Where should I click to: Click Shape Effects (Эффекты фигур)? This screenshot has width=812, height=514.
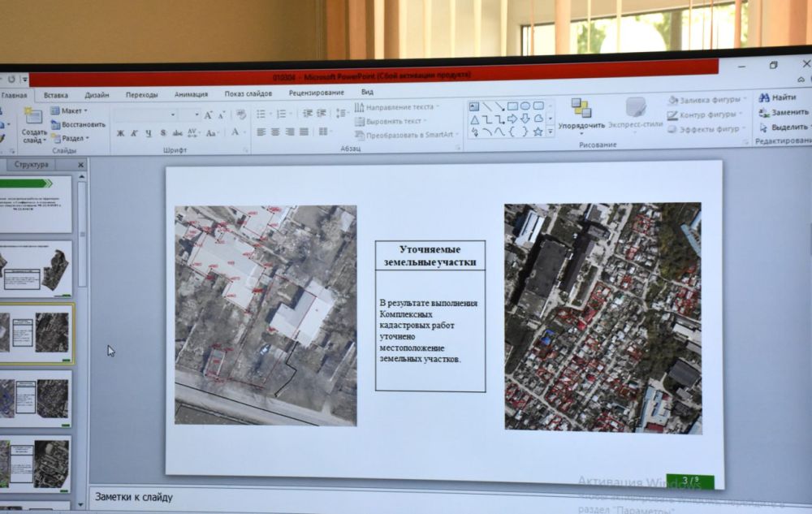point(707,129)
